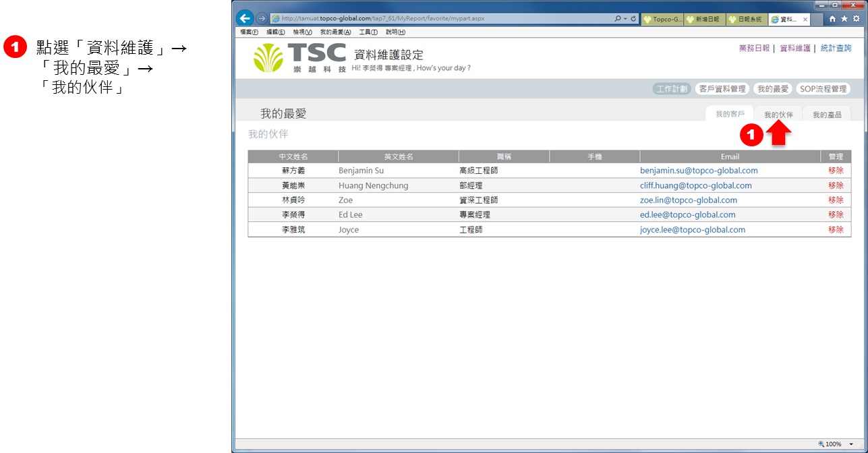Remove Benjamin Su via 移除 link
Viewport: 868px width, 453px height.
pyautogui.click(x=836, y=171)
